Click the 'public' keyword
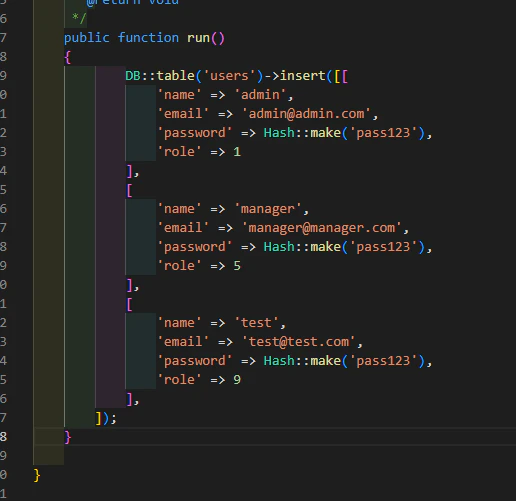Viewport: 516px width, 501px height. point(87,38)
